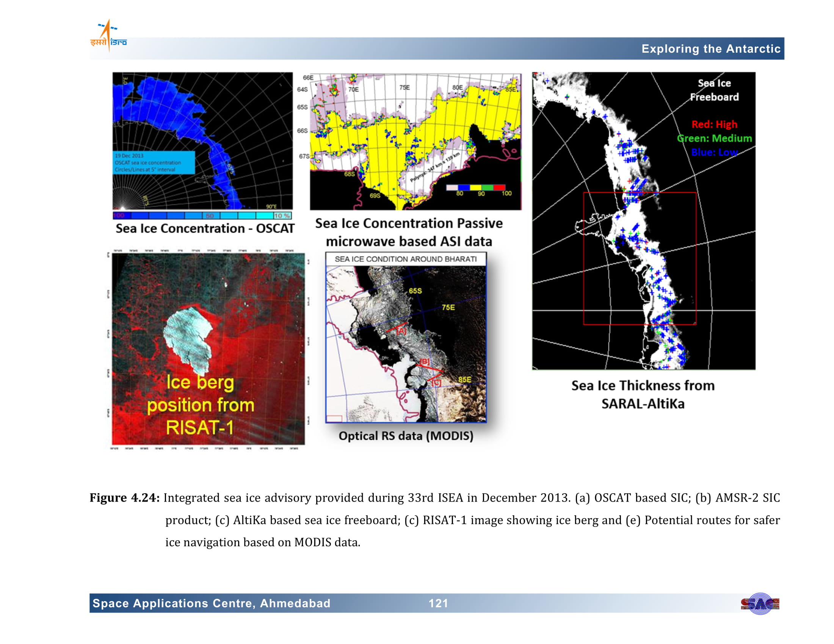Click the 'Sea Ice' legend title line
834x644 pixels.
click(714, 83)
